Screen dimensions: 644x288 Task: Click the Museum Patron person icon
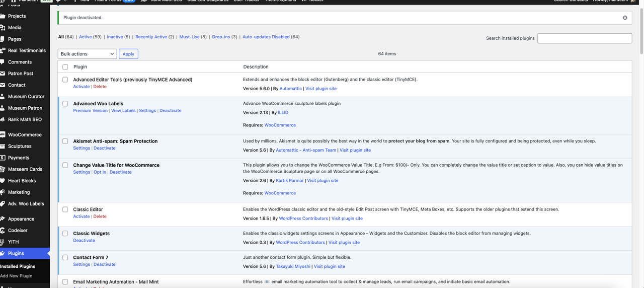coord(3,108)
